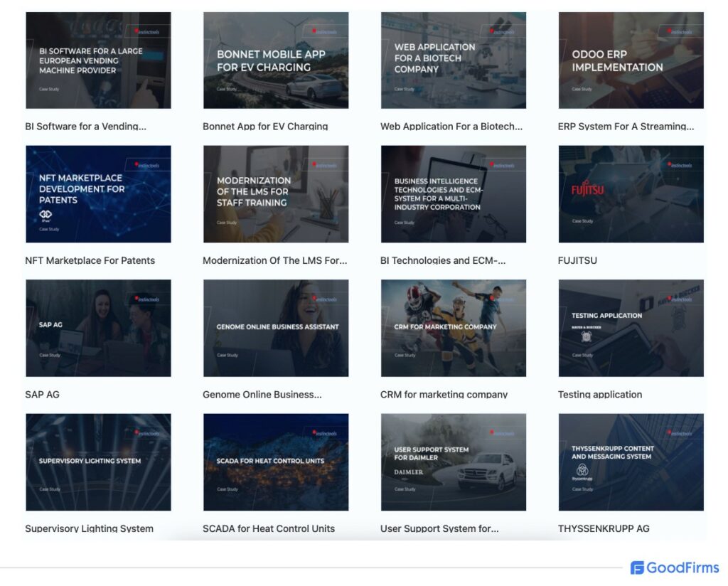Click the 'ERP System For A Streaming...' title
Viewport: 728px width, 586px height.
(626, 127)
